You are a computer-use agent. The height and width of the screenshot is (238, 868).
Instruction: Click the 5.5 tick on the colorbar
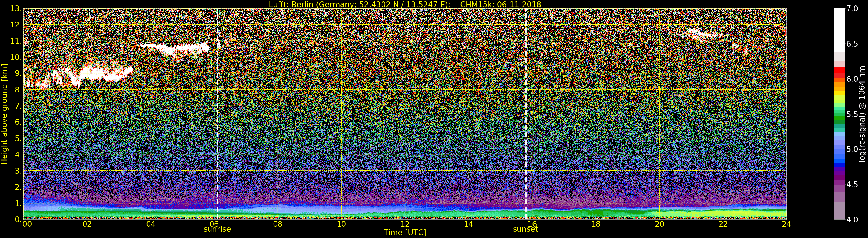(852, 114)
